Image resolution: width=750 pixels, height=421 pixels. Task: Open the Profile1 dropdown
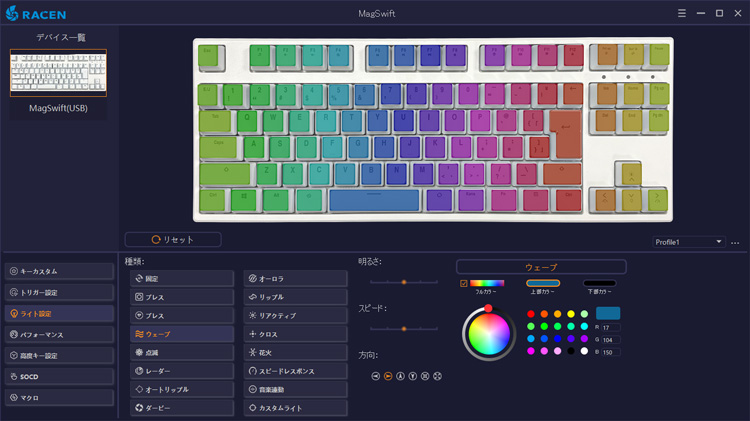pos(688,242)
